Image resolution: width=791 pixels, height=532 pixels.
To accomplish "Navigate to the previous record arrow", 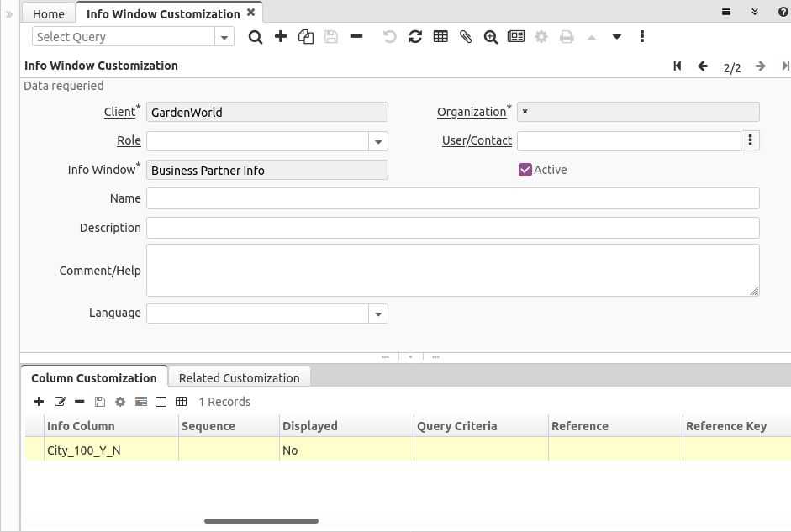I will tap(703, 66).
